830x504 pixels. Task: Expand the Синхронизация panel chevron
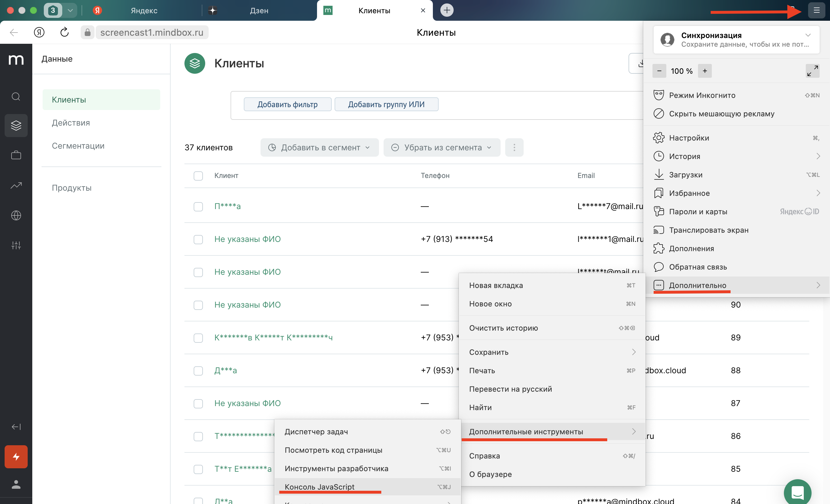[x=808, y=35]
